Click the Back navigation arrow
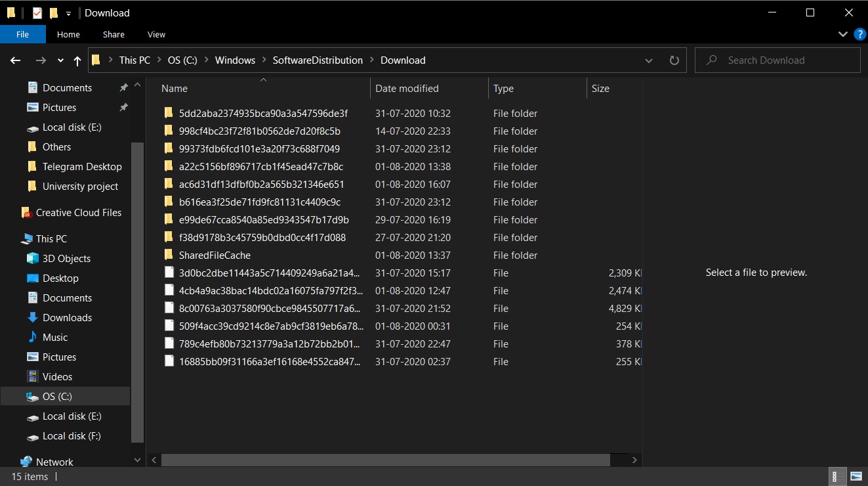This screenshot has width=868, height=486. click(x=16, y=60)
